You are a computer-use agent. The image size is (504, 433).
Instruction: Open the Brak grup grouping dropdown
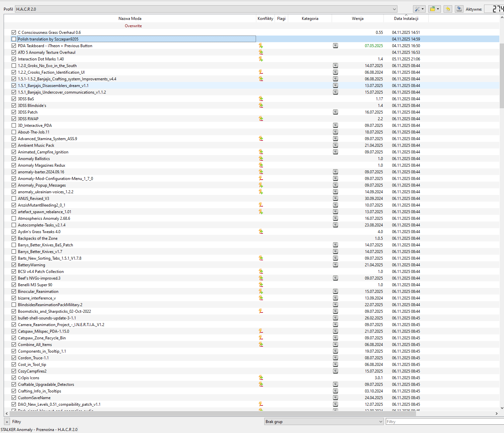coord(324,422)
